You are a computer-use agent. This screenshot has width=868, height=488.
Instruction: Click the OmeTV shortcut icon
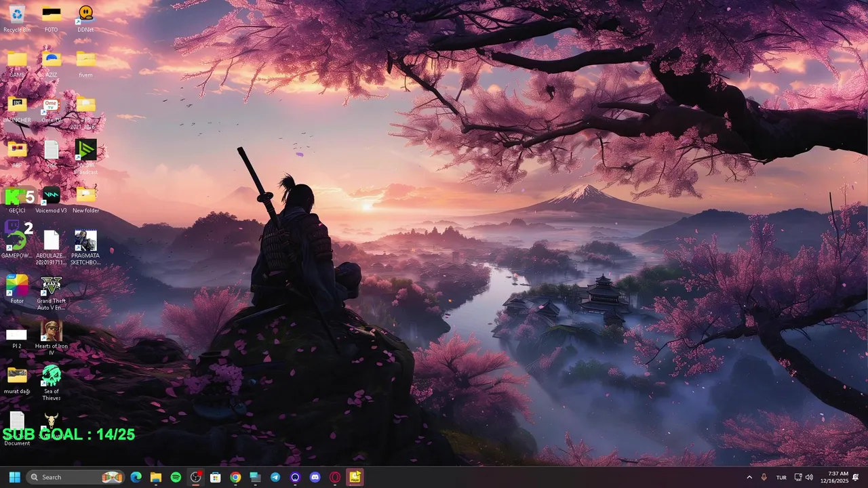51,109
